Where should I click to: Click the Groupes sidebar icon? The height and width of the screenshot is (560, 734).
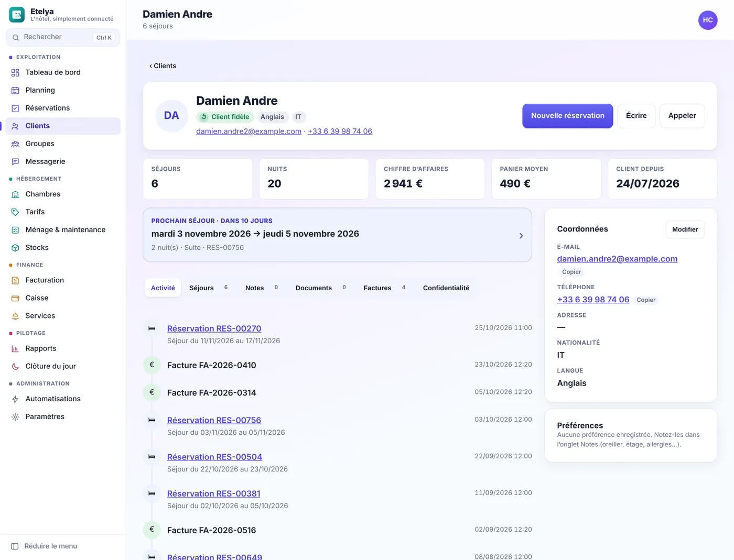point(15,144)
